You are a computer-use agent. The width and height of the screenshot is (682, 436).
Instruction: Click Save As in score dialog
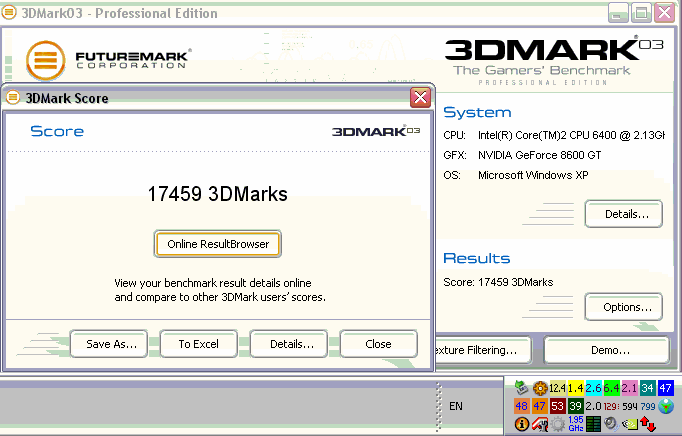tap(109, 344)
